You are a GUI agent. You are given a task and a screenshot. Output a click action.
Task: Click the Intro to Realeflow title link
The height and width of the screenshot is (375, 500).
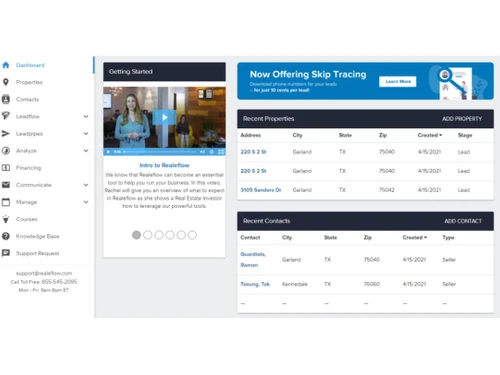coord(164,165)
